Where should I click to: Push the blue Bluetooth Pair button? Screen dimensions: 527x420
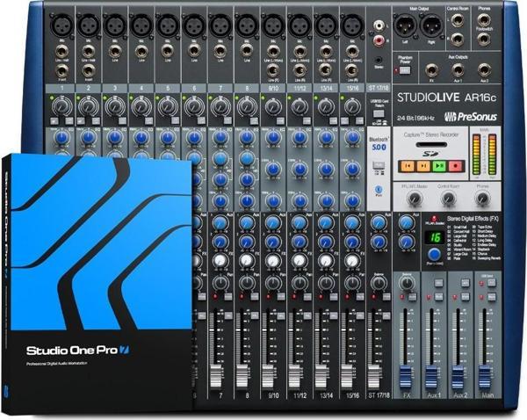pyautogui.click(x=379, y=189)
